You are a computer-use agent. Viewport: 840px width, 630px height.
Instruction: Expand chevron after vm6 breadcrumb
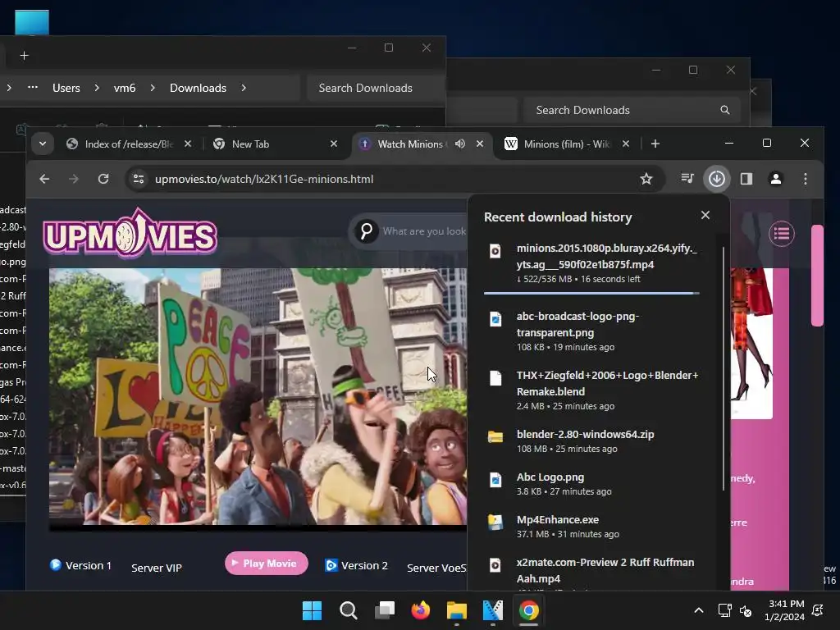coord(153,87)
